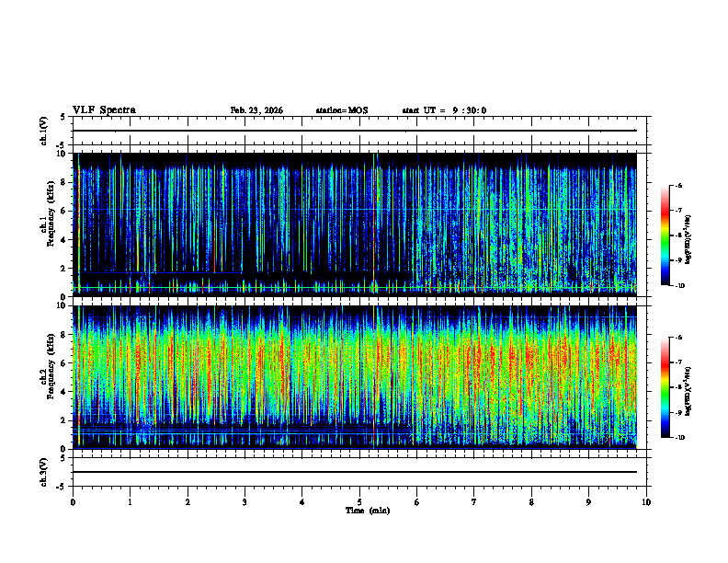This screenshot has height=563, width=728.
Task: Click the x-axis tick label "3"
Action: (245, 502)
